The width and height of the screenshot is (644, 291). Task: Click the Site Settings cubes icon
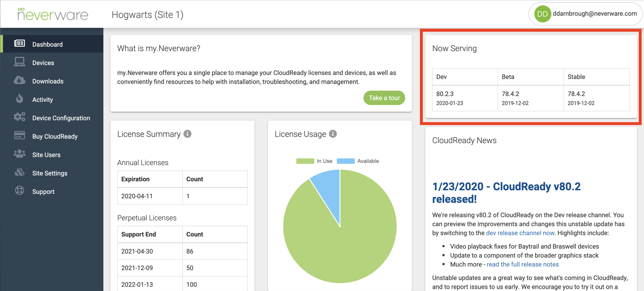click(20, 172)
